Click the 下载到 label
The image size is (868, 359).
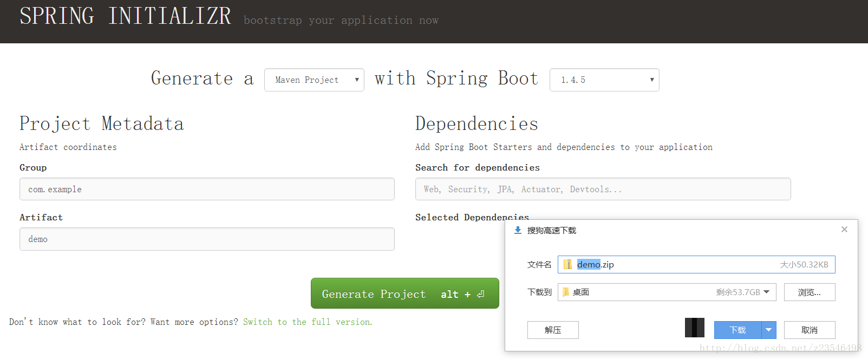coord(539,292)
